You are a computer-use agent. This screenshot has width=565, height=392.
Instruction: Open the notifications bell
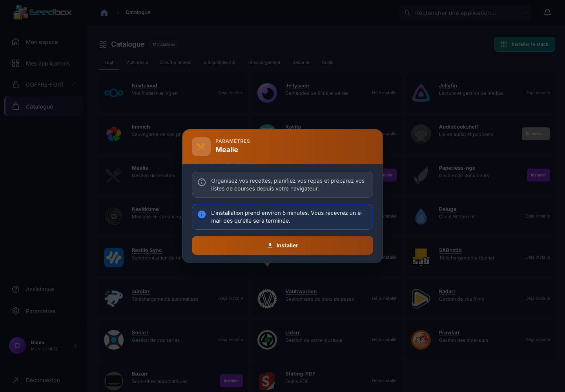coord(547,13)
